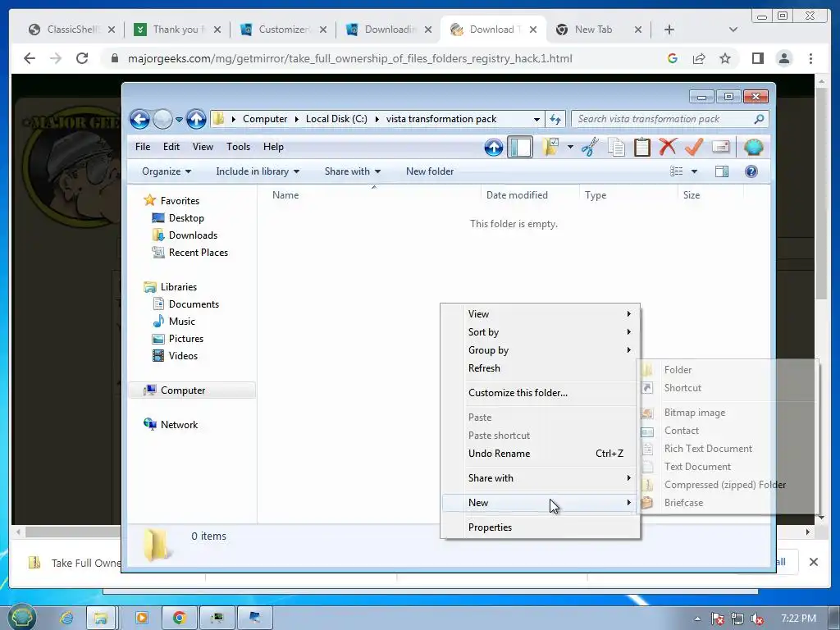The image size is (840, 630).
Task: Select Downloads in Favorites
Action: (x=193, y=235)
